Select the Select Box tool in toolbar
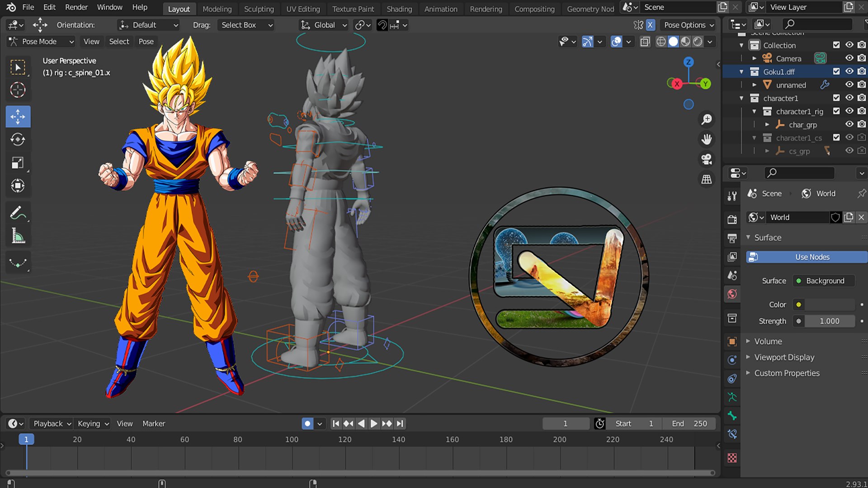868x488 pixels. 18,67
